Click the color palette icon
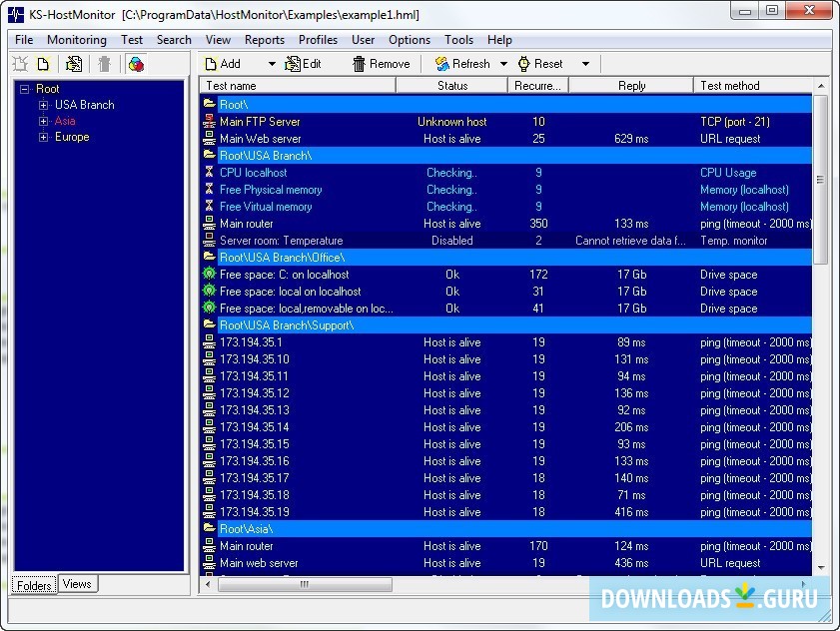This screenshot has height=631, width=840. (x=136, y=64)
